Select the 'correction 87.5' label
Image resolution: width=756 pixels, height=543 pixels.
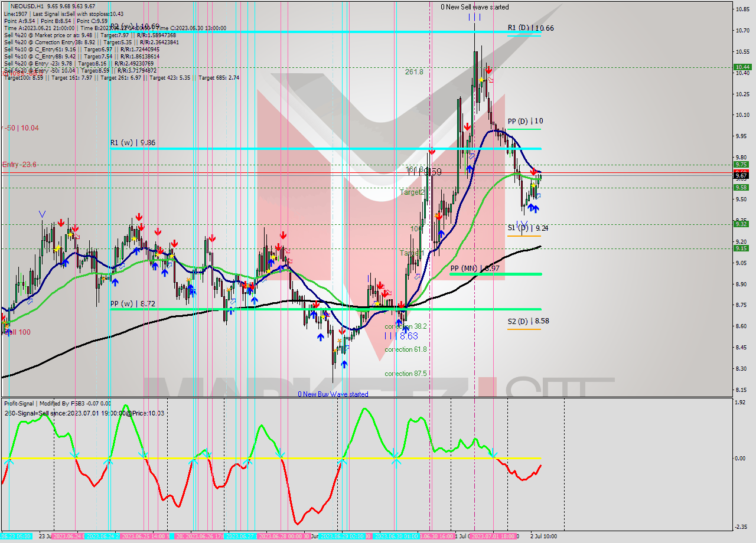point(406,374)
